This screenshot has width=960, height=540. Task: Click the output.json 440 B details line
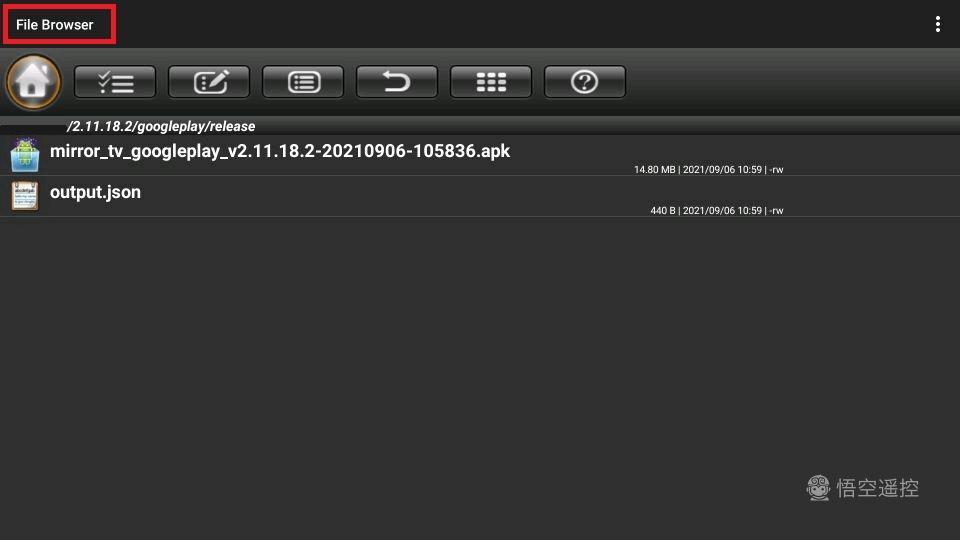(716, 211)
